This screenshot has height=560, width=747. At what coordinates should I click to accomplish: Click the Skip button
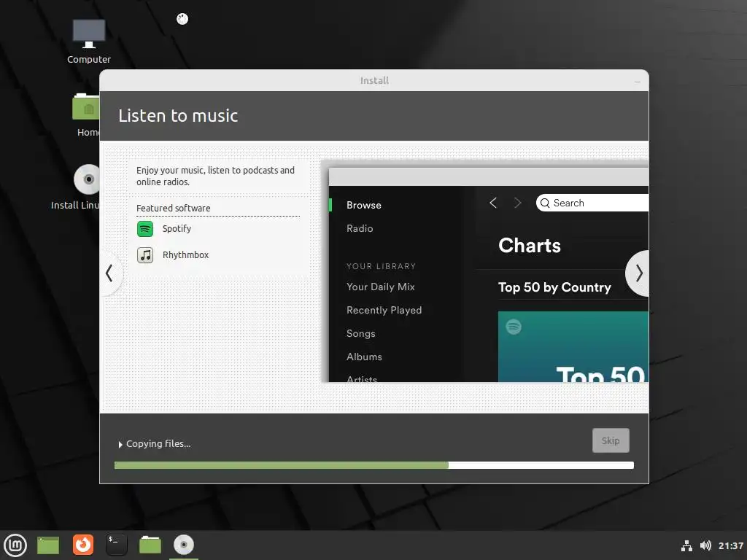tap(611, 440)
